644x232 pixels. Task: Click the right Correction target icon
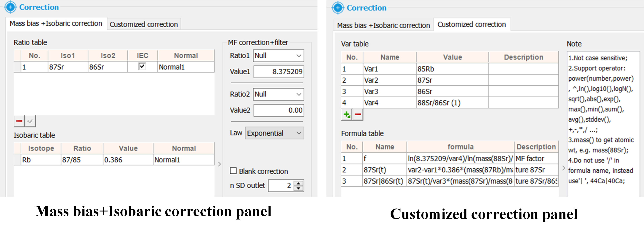(x=338, y=8)
